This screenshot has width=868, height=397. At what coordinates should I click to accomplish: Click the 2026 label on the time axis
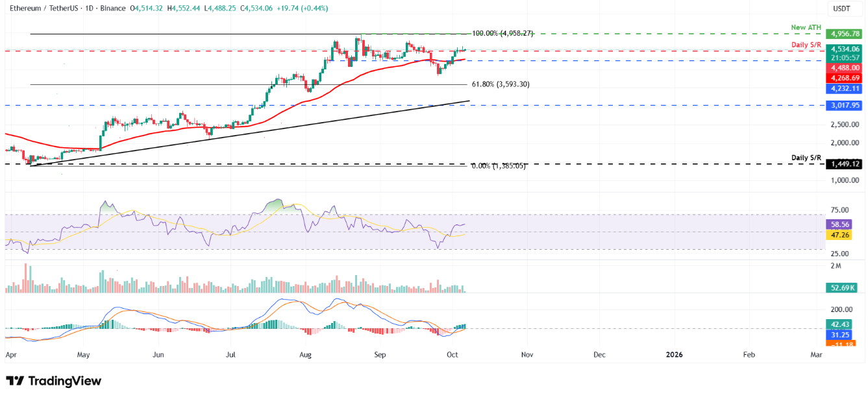point(674,355)
